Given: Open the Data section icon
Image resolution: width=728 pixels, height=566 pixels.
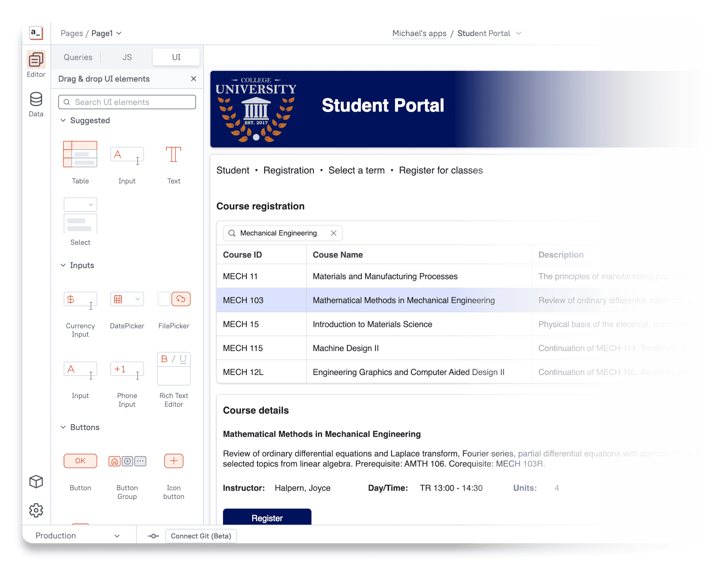Looking at the screenshot, I should (x=36, y=100).
